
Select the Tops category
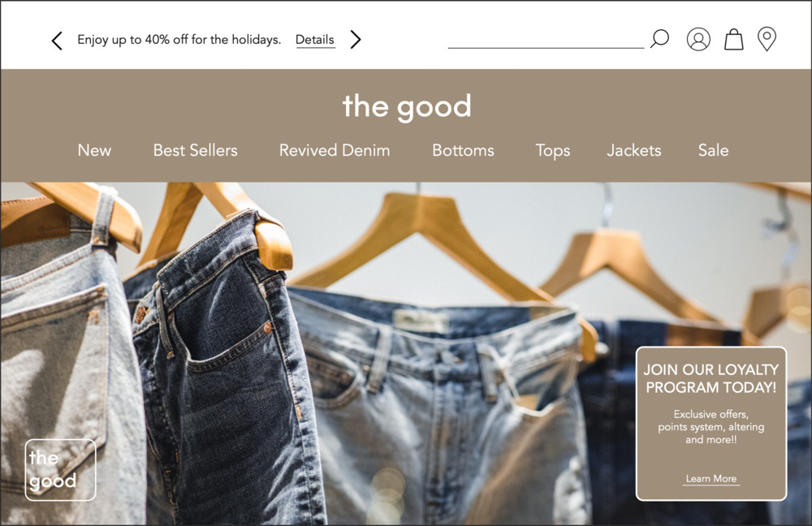tap(552, 151)
